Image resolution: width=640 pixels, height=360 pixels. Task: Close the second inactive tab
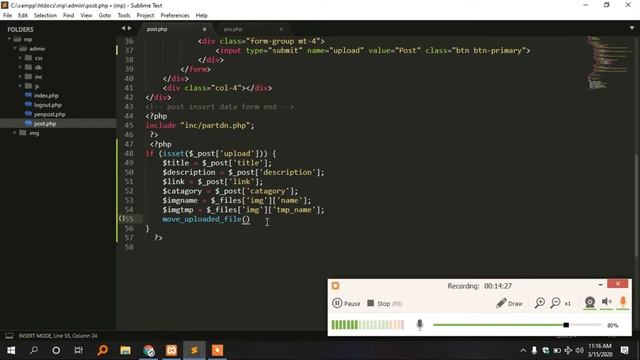click(x=281, y=29)
